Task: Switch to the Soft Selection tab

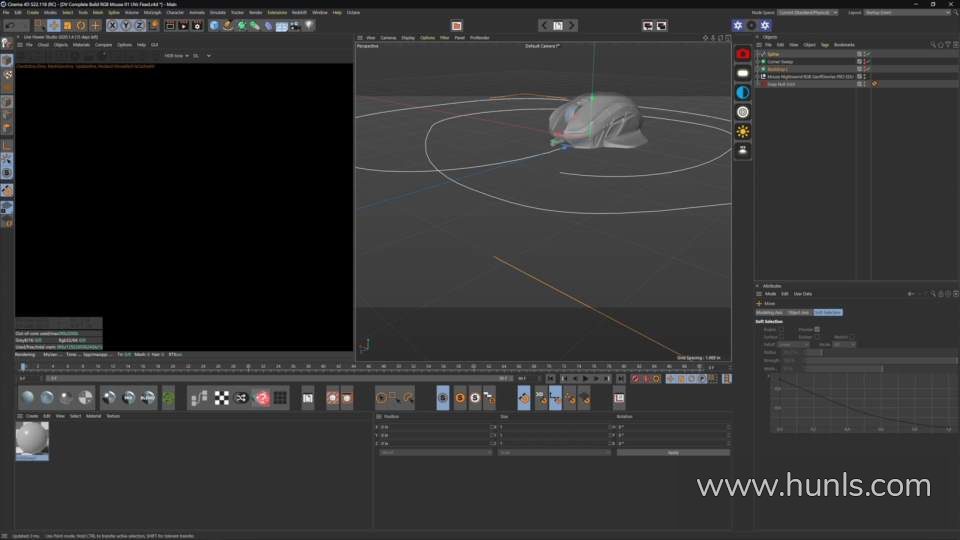Action: click(x=827, y=312)
